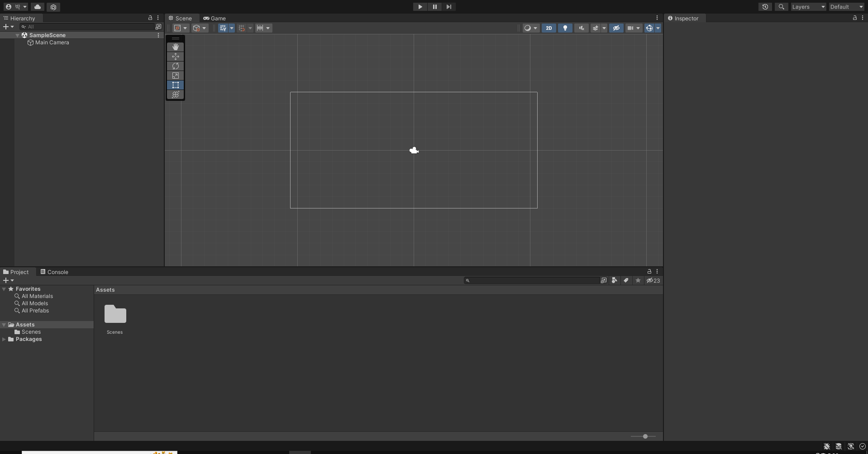Open the scene effects dropdown arrow
The width and height of the screenshot is (868, 454).
pyautogui.click(x=604, y=28)
